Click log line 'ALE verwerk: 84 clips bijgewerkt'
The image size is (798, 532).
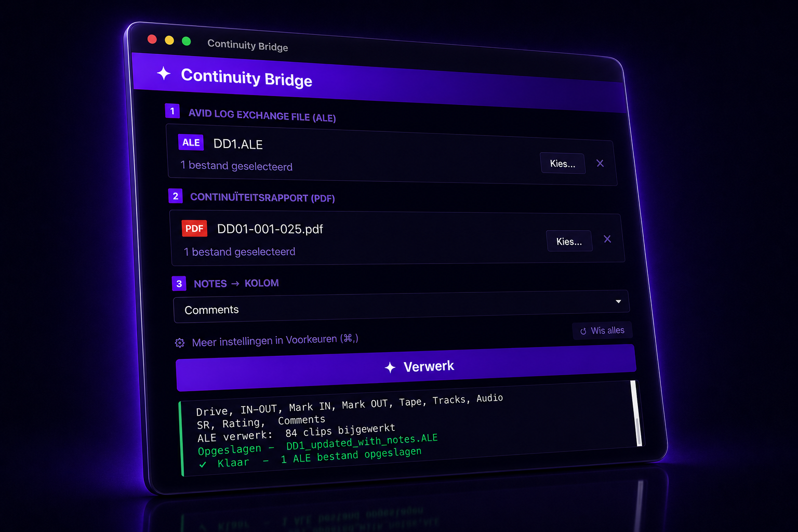click(x=296, y=433)
